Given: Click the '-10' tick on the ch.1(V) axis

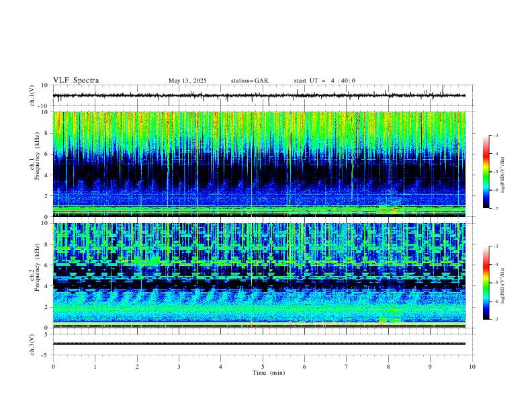Looking at the screenshot, I should click(x=44, y=106).
